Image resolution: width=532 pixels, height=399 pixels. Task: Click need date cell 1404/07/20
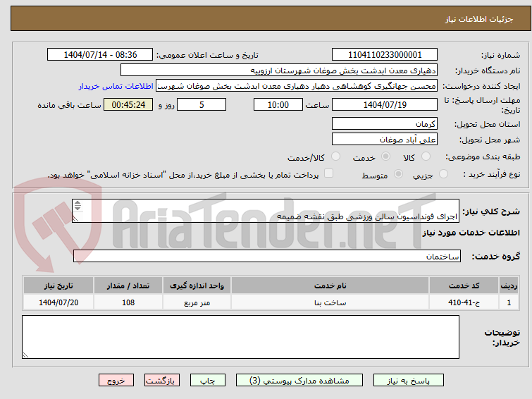pos(58,302)
